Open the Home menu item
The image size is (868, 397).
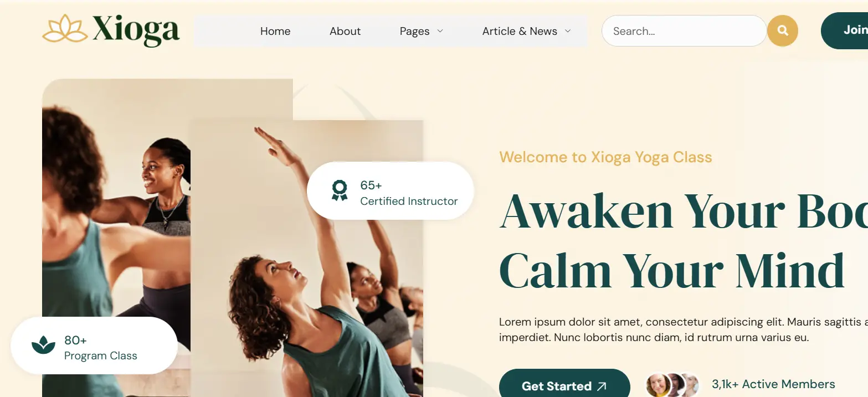(x=275, y=31)
